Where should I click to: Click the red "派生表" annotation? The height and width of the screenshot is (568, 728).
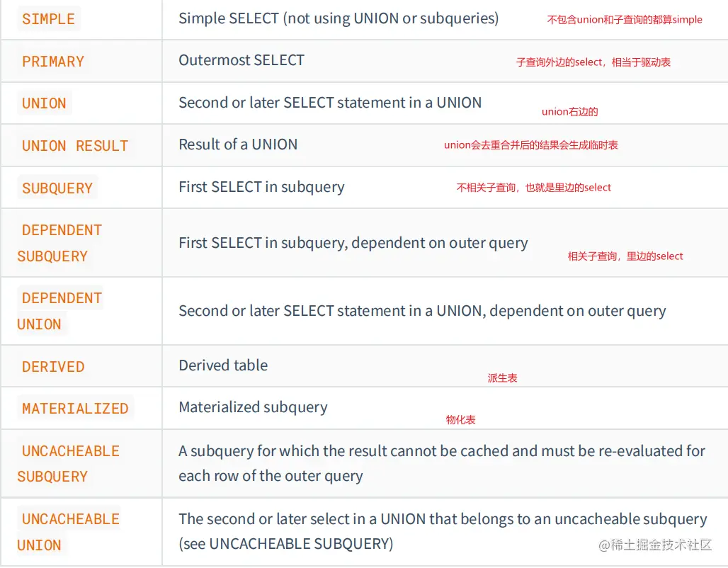point(502,378)
